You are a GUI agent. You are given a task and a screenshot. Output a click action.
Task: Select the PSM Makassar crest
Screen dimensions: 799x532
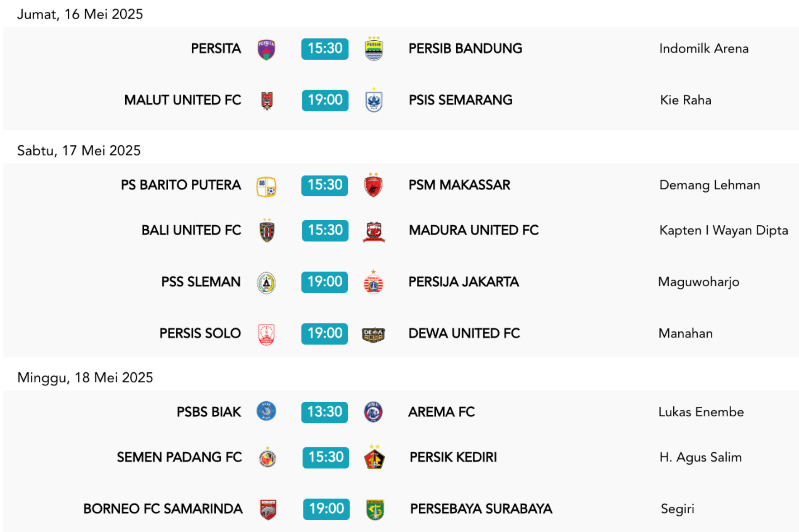click(x=373, y=185)
